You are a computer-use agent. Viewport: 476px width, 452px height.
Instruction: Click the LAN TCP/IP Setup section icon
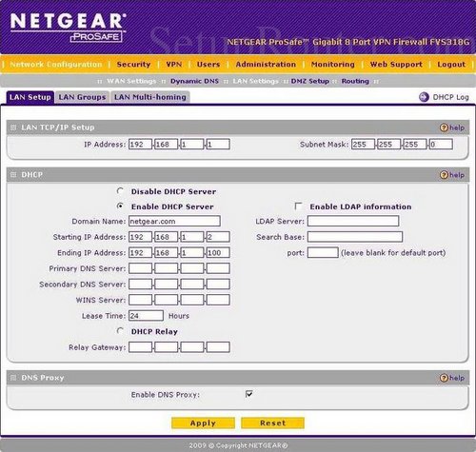coord(13,128)
